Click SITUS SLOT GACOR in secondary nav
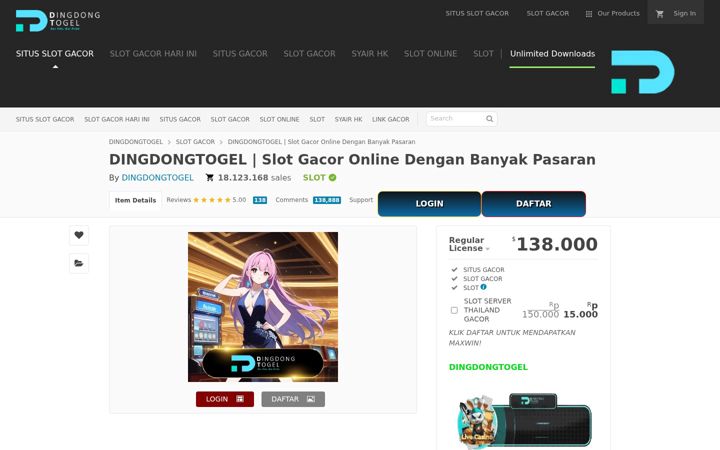Image resolution: width=720 pixels, height=450 pixels. click(45, 119)
